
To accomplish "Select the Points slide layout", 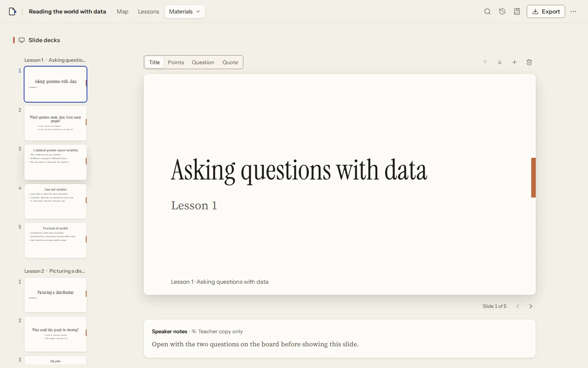I will pos(176,62).
